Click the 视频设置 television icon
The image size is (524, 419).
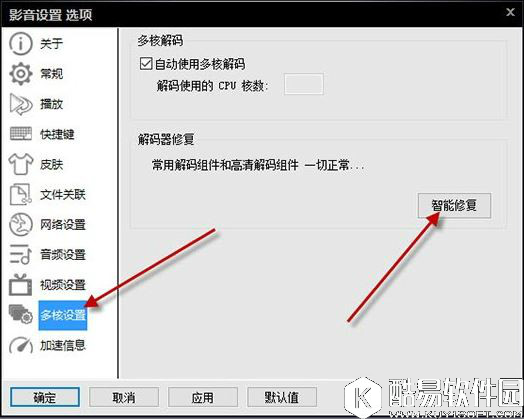pyautogui.click(x=21, y=285)
